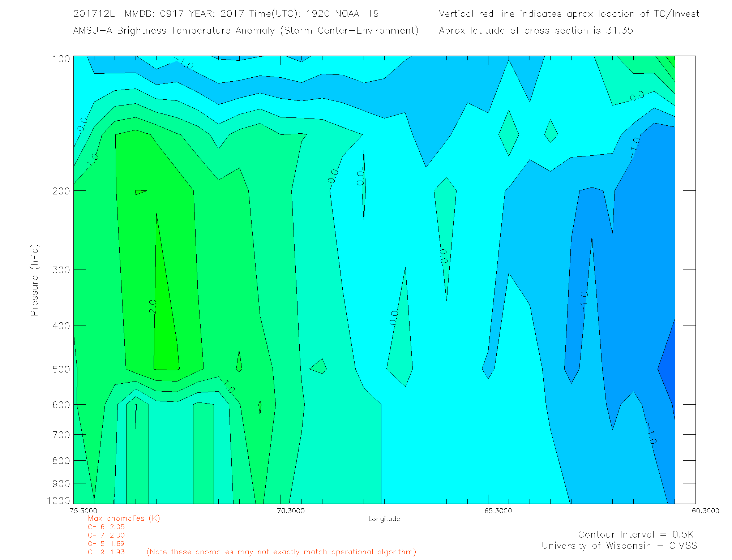Click the Longitude axis title
The height and width of the screenshot is (560, 732).
click(x=384, y=519)
